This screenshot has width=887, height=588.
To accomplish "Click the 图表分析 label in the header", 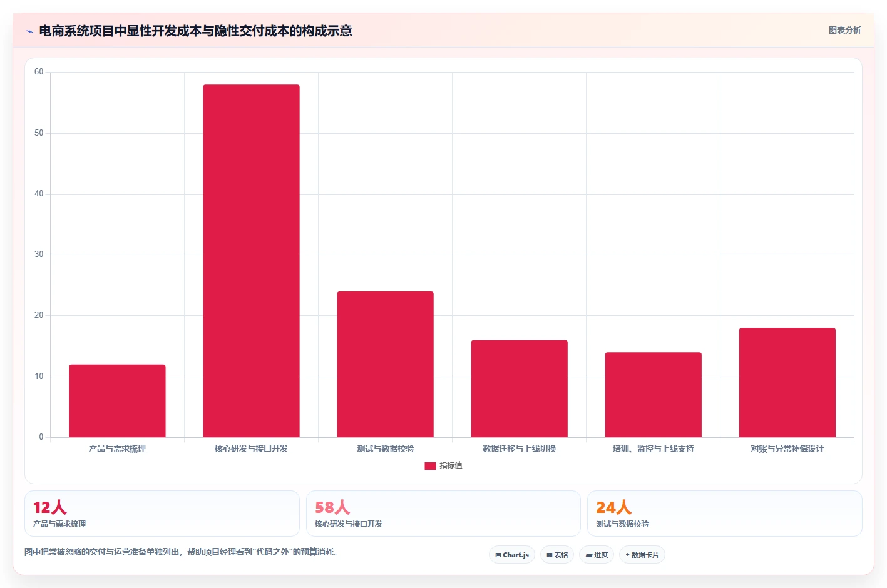I will (x=844, y=30).
